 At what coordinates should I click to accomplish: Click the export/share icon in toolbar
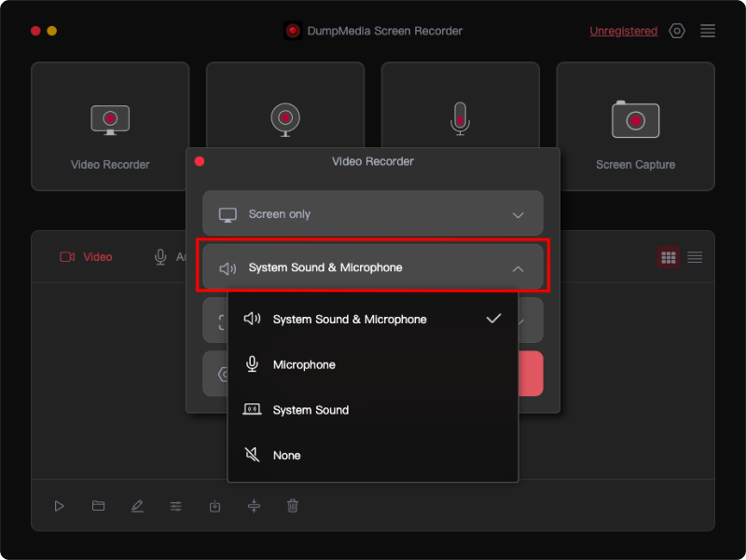pyautogui.click(x=215, y=506)
